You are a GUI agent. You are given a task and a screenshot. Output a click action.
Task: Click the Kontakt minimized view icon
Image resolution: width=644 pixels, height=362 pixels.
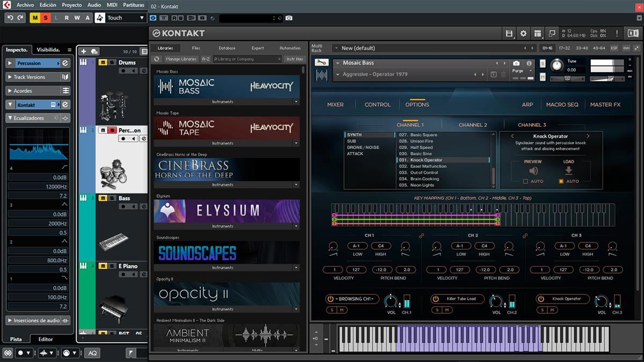point(552,33)
